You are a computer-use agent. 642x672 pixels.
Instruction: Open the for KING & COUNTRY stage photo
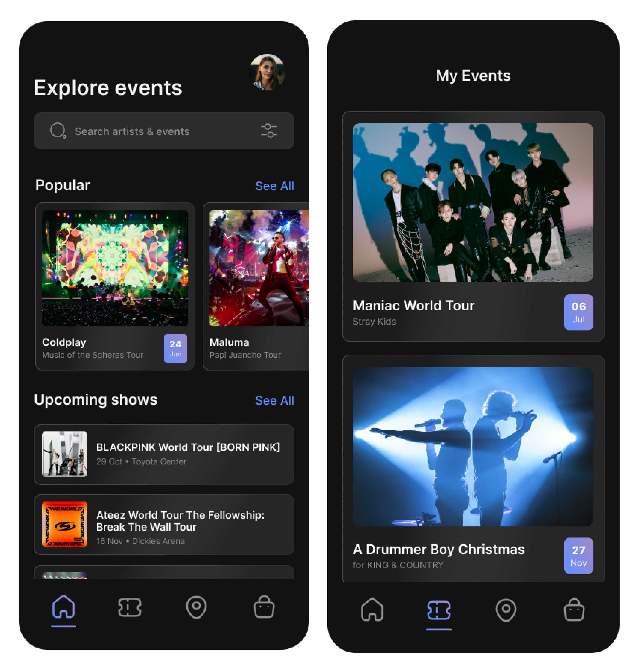[x=473, y=447]
